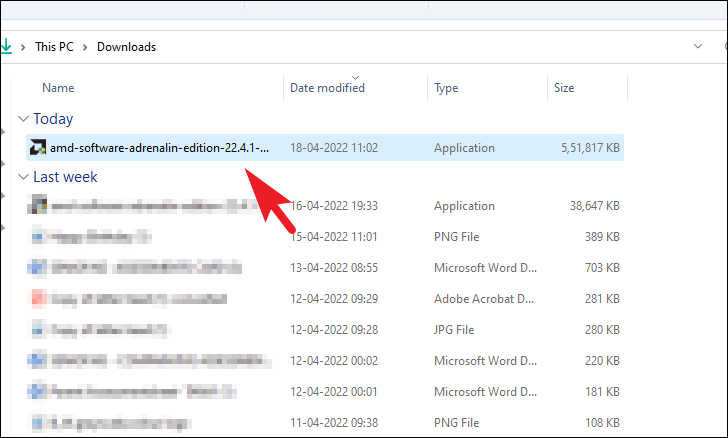Sort by the Name column header

tap(58, 88)
